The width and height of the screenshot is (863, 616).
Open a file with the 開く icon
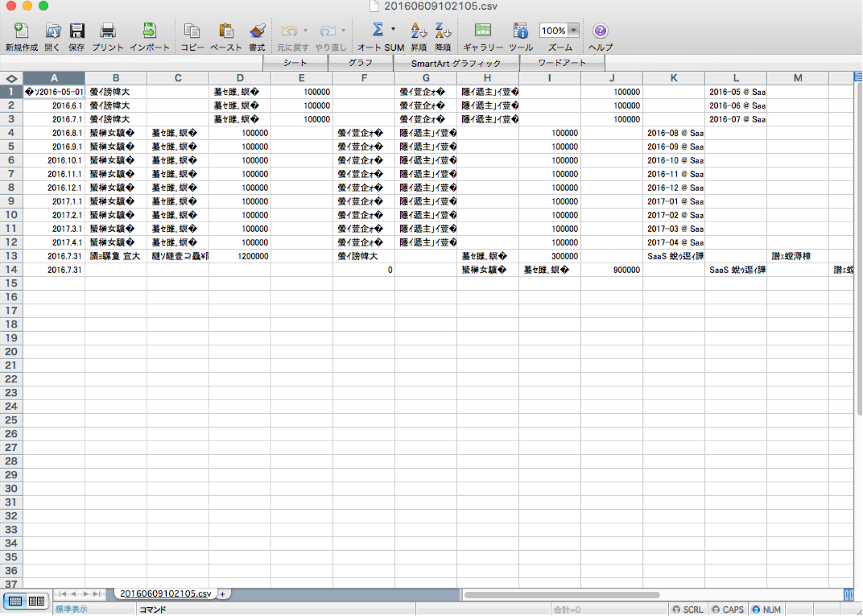(52, 32)
